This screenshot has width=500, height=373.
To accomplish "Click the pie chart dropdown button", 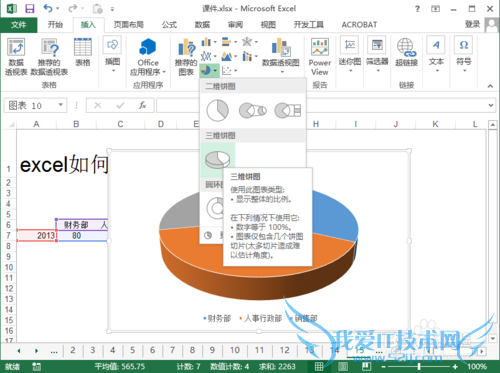I will click(x=209, y=70).
